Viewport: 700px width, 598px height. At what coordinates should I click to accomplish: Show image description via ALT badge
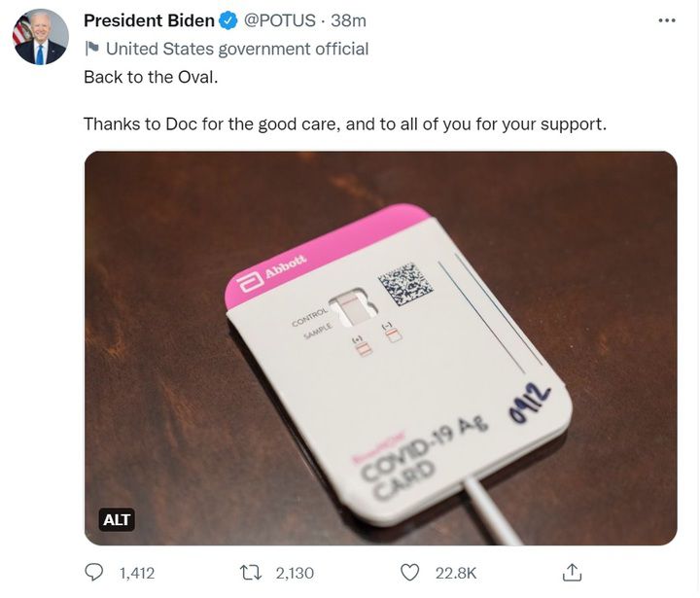pos(117,520)
